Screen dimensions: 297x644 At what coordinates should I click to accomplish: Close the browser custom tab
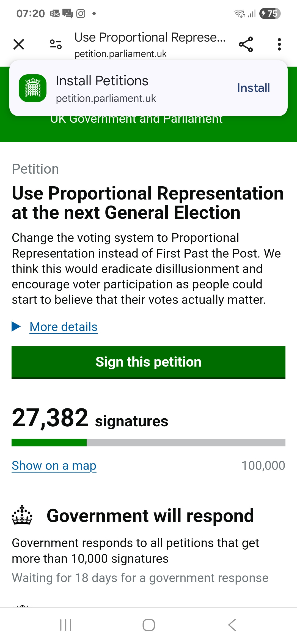(x=19, y=44)
